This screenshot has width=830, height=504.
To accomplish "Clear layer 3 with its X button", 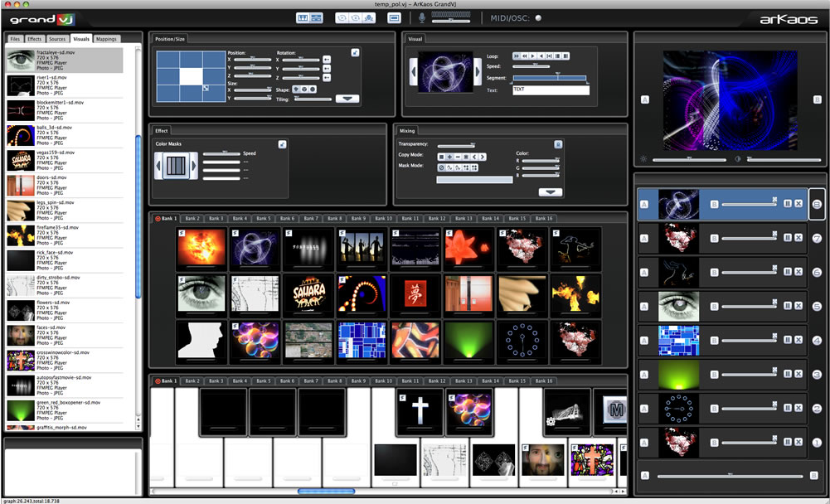I will [798, 374].
